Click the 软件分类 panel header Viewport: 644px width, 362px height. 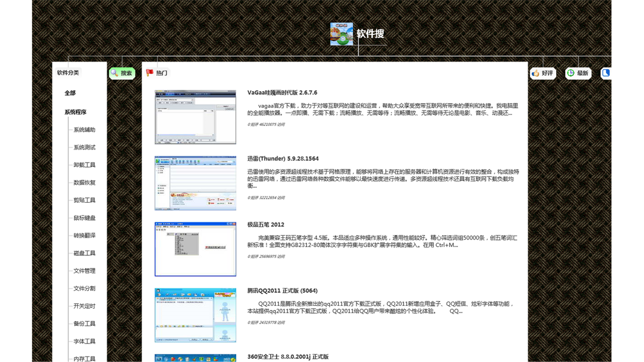pyautogui.click(x=68, y=72)
